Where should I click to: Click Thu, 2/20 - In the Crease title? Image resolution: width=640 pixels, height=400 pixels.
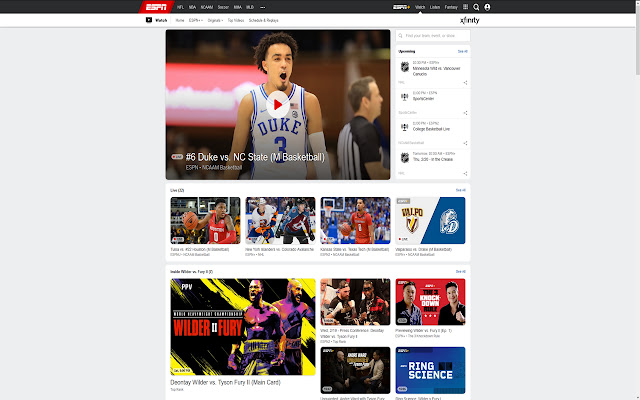[433, 160]
